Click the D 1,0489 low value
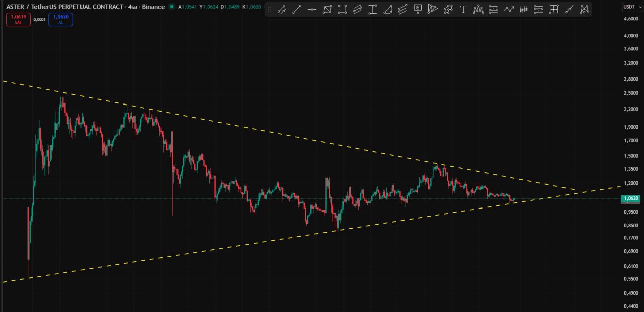Screen dimensions: 644x312 click(x=230, y=7)
